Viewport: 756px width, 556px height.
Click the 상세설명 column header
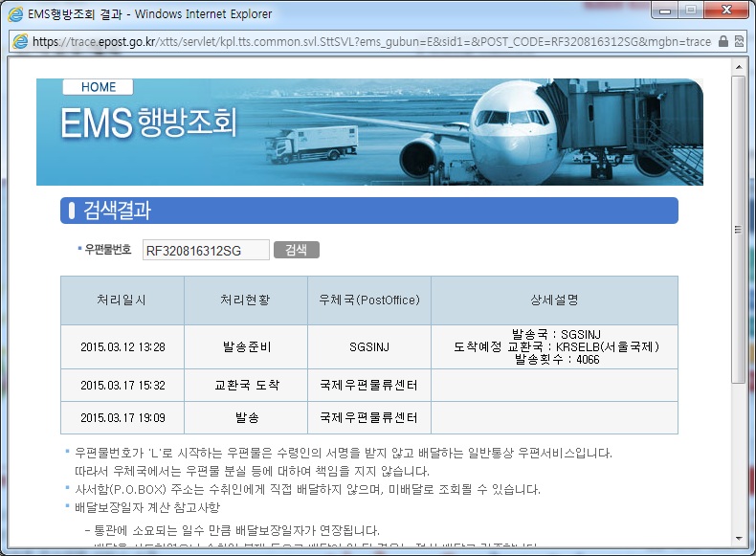pos(554,300)
